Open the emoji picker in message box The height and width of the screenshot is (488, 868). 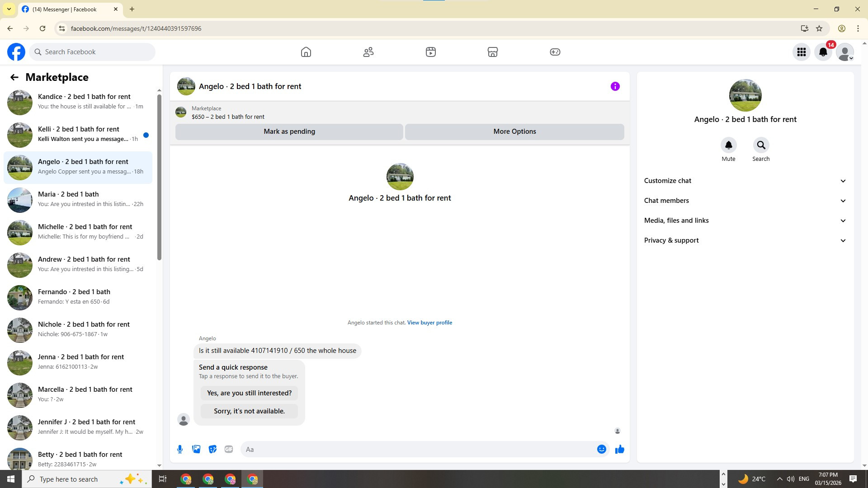pos(601,449)
